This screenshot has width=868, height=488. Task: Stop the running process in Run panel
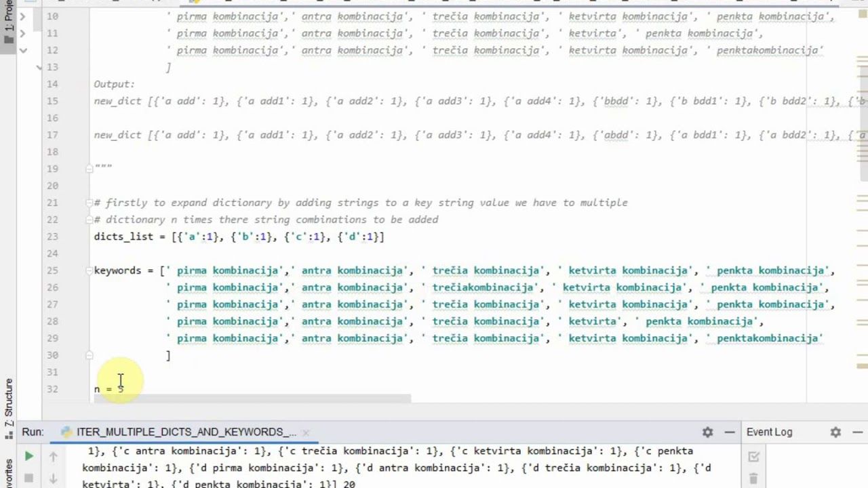pos(28,479)
